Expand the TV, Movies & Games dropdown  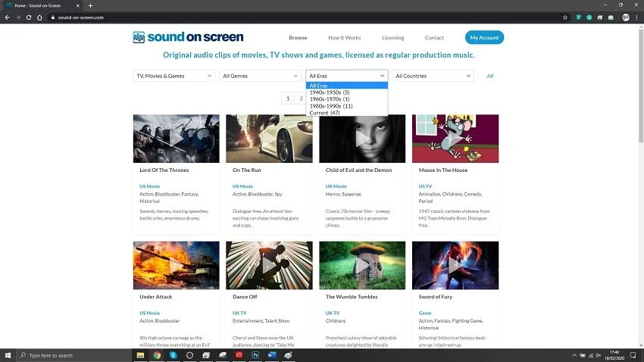point(174,76)
